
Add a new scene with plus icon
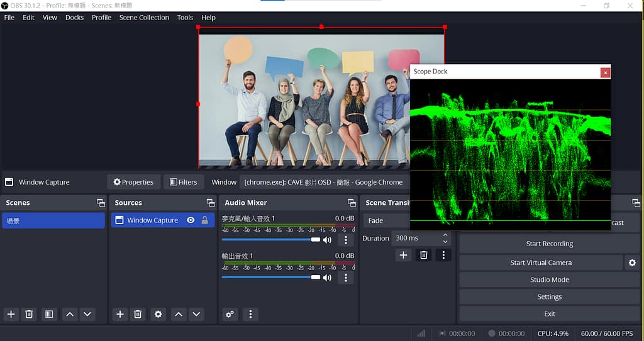pyautogui.click(x=11, y=315)
